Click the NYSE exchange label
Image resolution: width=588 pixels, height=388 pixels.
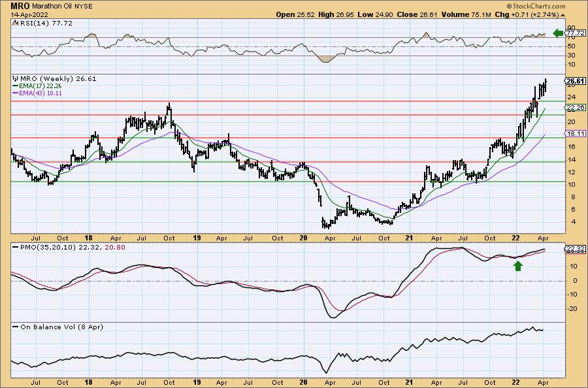click(x=84, y=7)
